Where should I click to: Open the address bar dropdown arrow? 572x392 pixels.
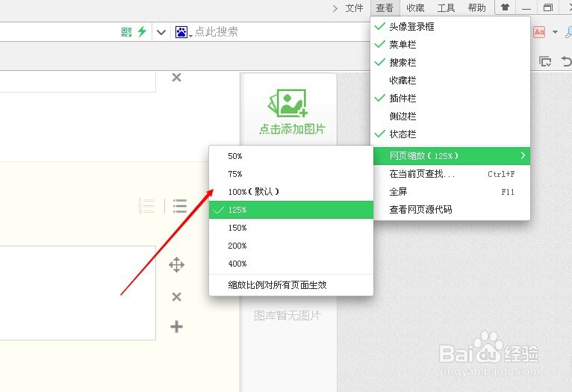161,32
